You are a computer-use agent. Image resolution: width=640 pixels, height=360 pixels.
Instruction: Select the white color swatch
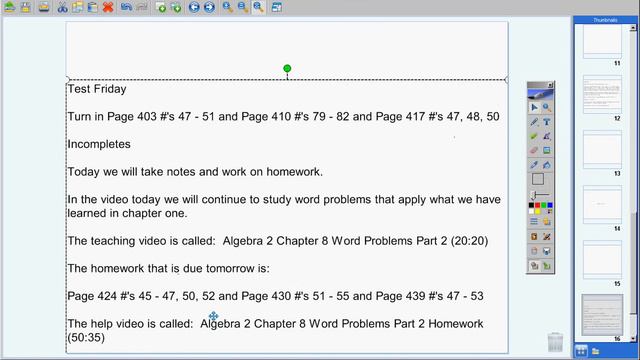(531, 211)
